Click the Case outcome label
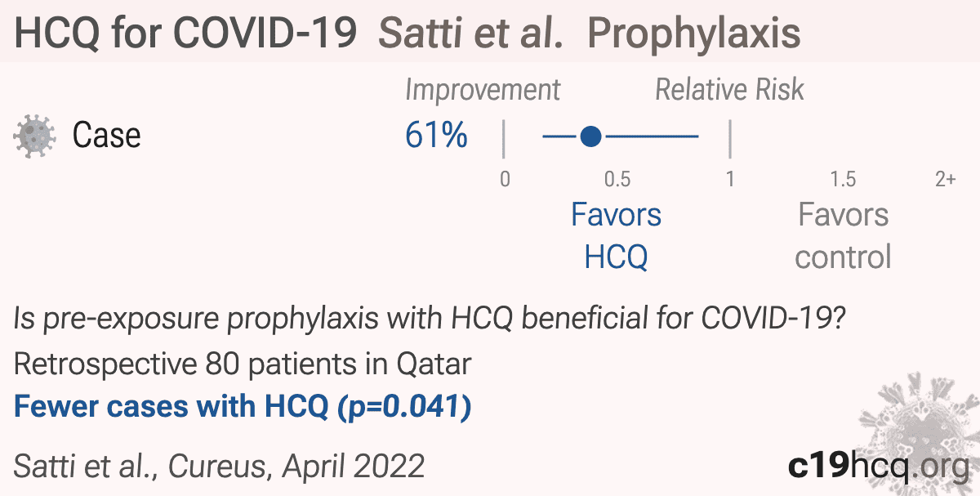Image resolution: width=980 pixels, height=496 pixels. (x=107, y=135)
